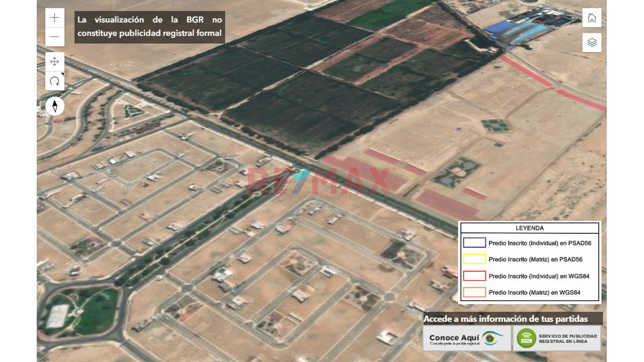Activate the pan arrows tool
This screenshot has width=644, height=362.
pyautogui.click(x=54, y=62)
